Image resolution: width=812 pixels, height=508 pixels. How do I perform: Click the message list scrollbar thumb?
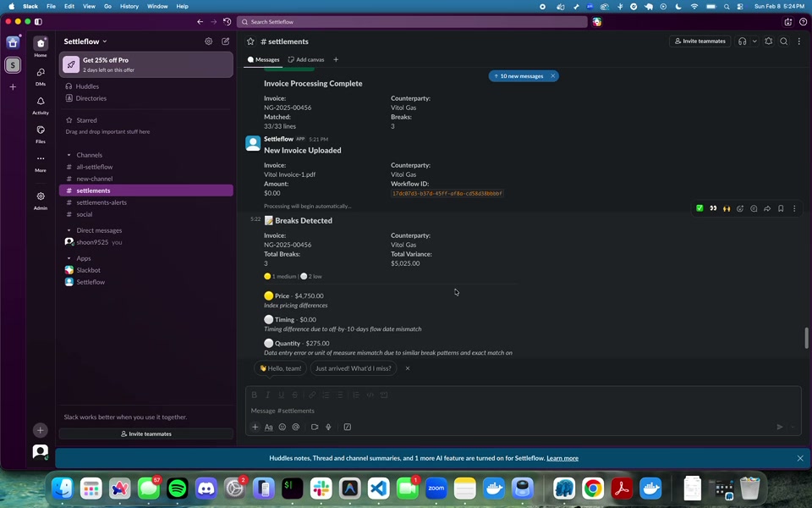(x=806, y=338)
